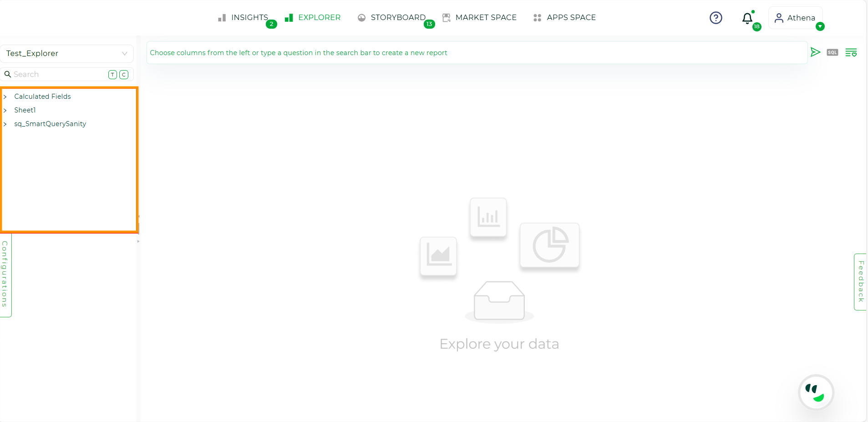The width and height of the screenshot is (868, 422).
Task: Open the help question mark icon
Action: point(716,18)
